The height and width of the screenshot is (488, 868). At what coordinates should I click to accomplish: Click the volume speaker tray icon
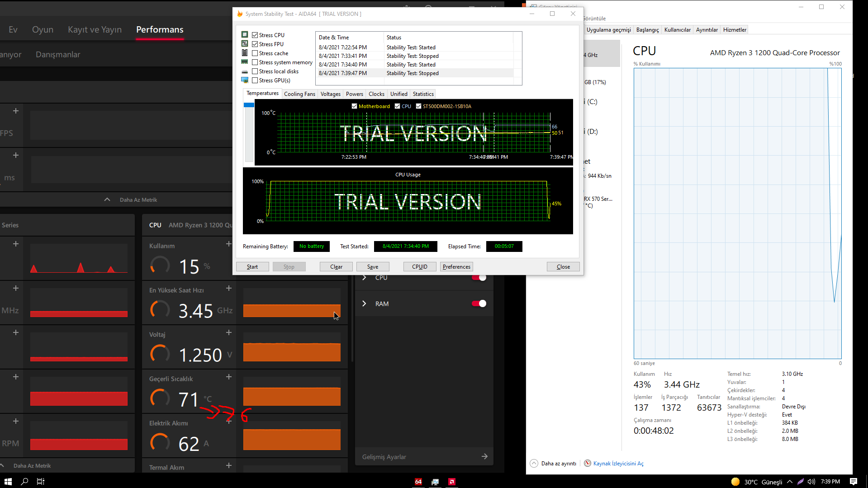[811, 482]
